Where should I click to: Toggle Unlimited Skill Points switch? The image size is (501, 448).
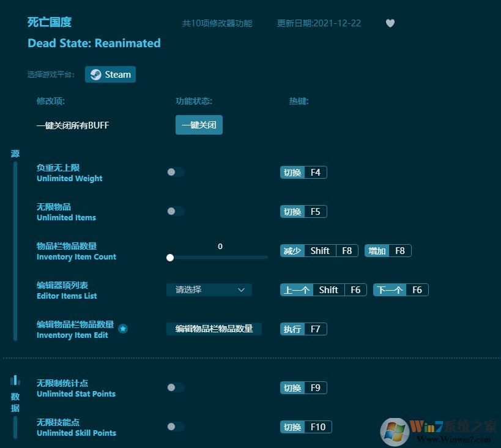(x=176, y=426)
